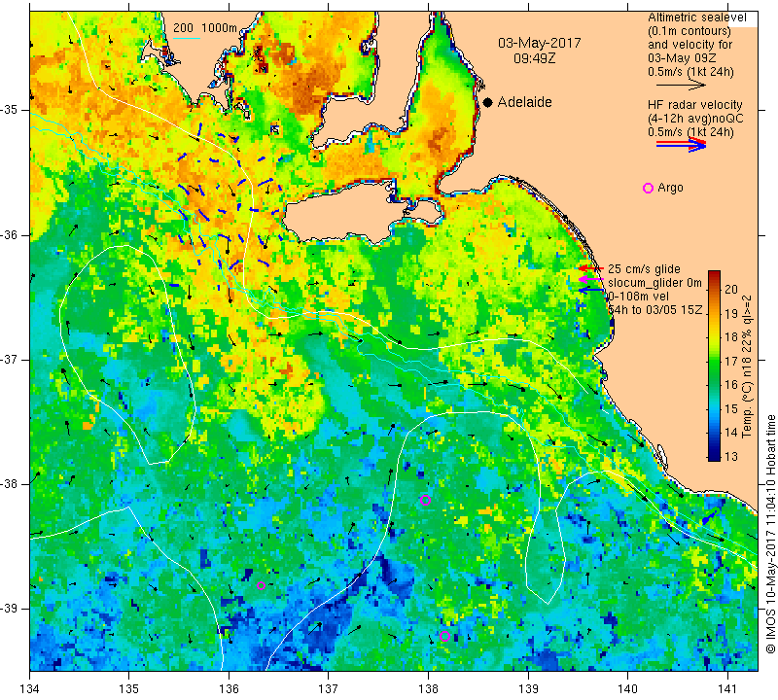
Task: Click the '03-May 09Z' legend text
Action: [x=682, y=58]
